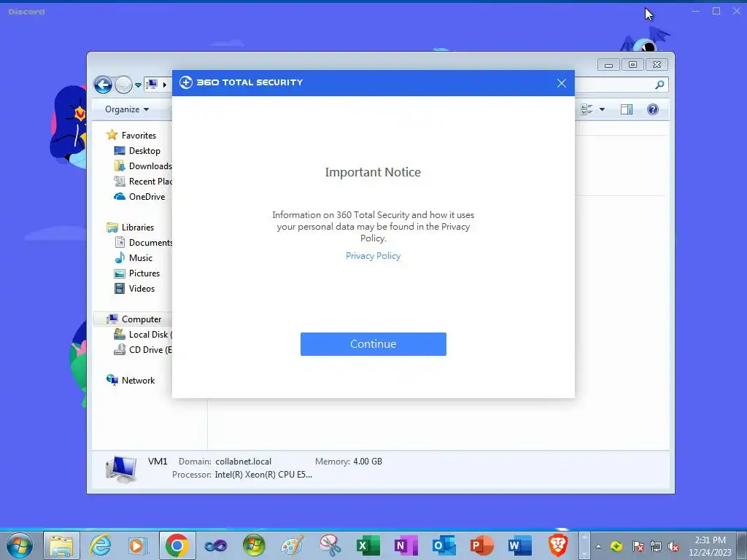The image size is (747, 560).
Task: Toggle the Explorer preview pane
Action: coord(627,109)
